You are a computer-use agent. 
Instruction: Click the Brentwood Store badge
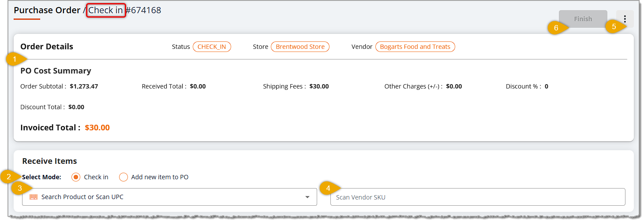pyautogui.click(x=300, y=47)
